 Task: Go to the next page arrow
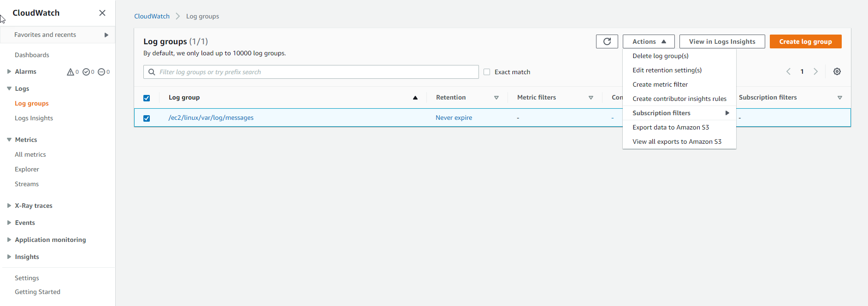tap(816, 71)
